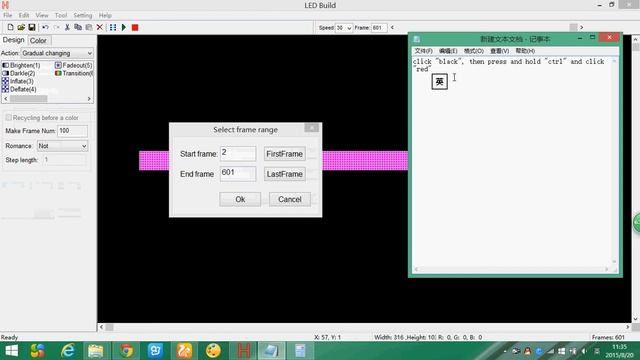Open the Action dropdown Gradual changing

coord(57,53)
